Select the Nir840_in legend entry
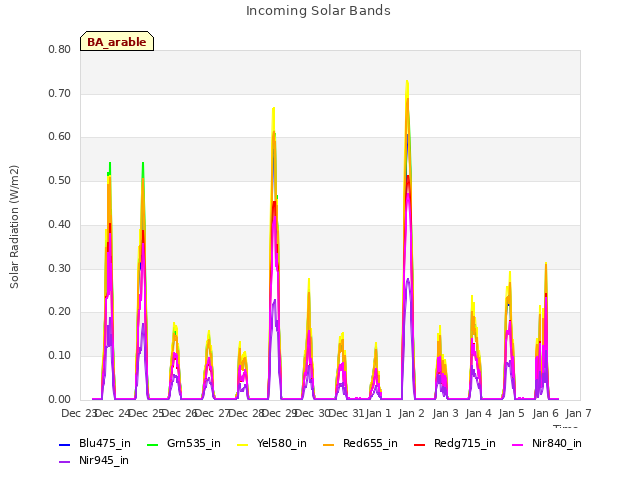The width and height of the screenshot is (640, 480). [547, 443]
